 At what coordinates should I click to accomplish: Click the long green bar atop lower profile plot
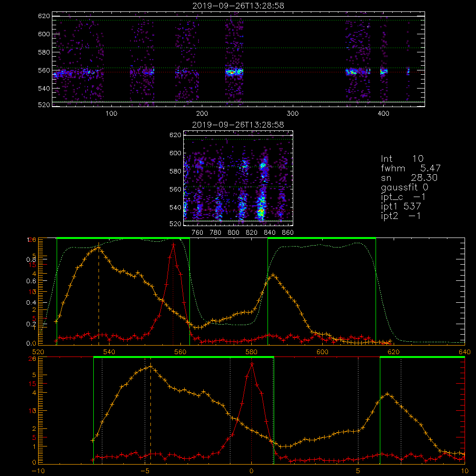tap(184, 357)
